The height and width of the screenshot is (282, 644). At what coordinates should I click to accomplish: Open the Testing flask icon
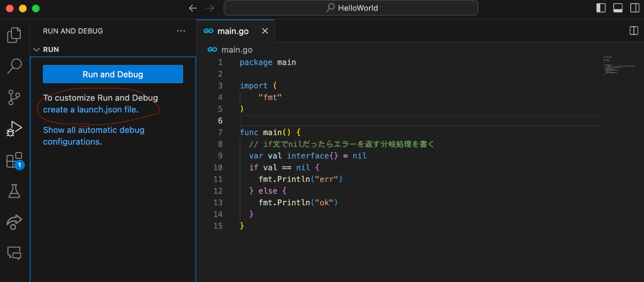14,191
